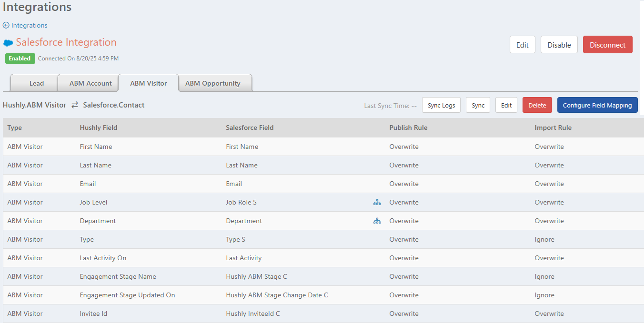Click the Integrations page title
Viewport: 644px width, 323px height.
coord(37,7)
